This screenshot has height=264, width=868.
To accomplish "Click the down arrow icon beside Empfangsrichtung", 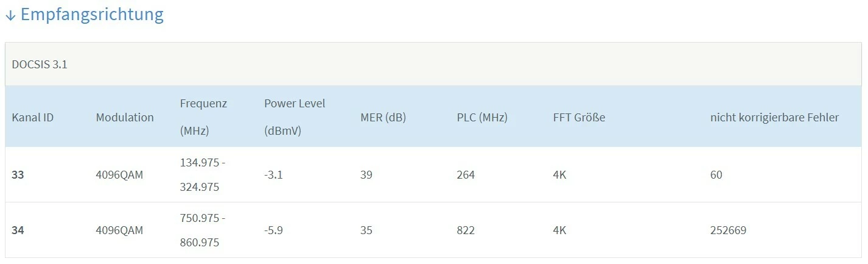I will pyautogui.click(x=10, y=15).
